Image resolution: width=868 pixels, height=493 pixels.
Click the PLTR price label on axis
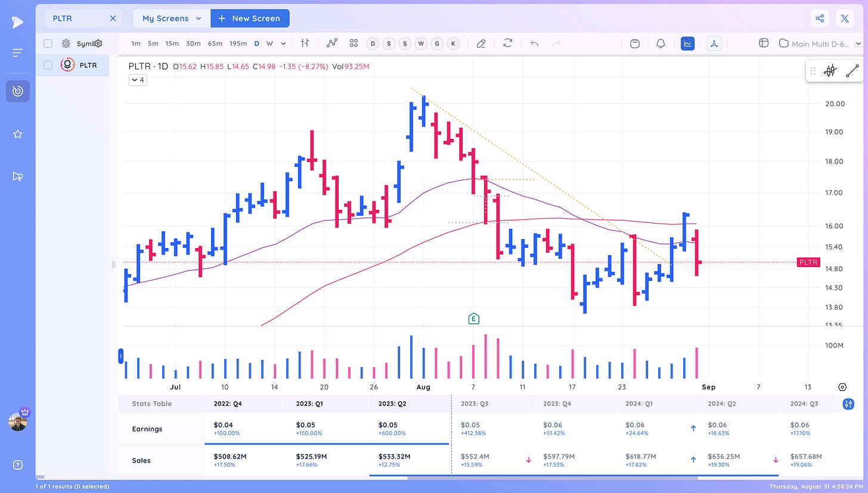coord(808,262)
